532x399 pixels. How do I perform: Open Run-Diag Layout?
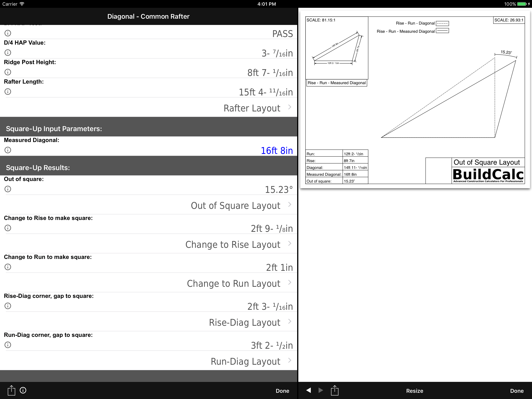(245, 361)
